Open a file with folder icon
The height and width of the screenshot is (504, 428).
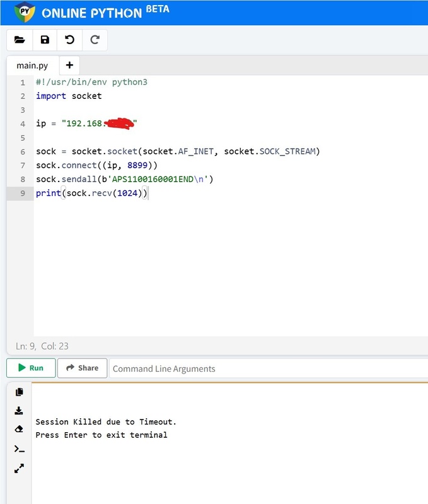tap(20, 40)
